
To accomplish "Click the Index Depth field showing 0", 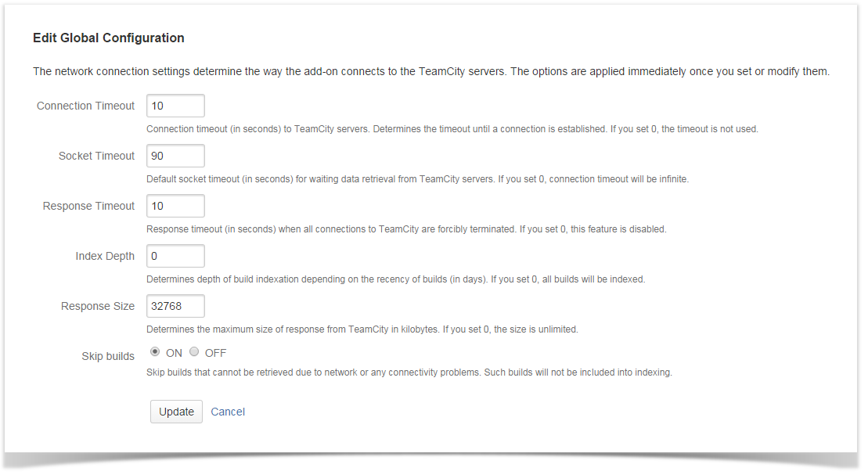I will pyautogui.click(x=175, y=256).
